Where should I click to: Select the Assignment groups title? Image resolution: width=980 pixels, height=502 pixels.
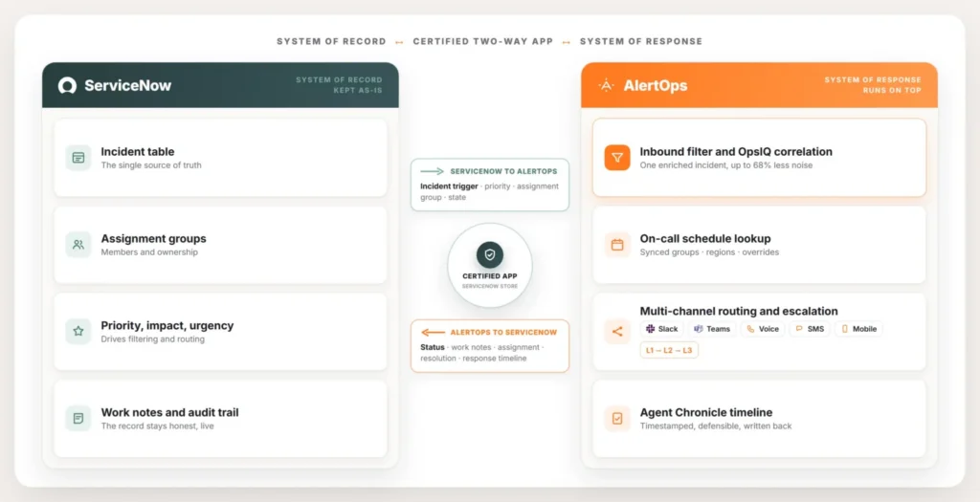point(154,238)
